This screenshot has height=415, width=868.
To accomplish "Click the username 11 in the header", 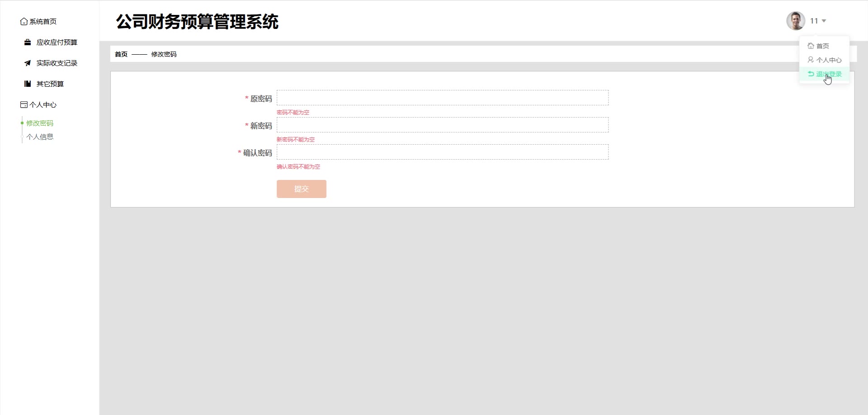I will tap(814, 21).
